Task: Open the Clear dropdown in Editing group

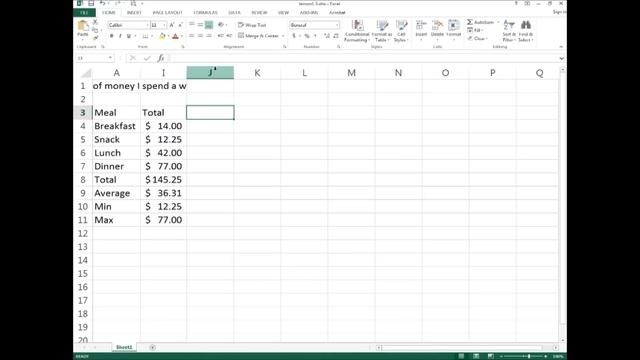Action: tap(477, 38)
